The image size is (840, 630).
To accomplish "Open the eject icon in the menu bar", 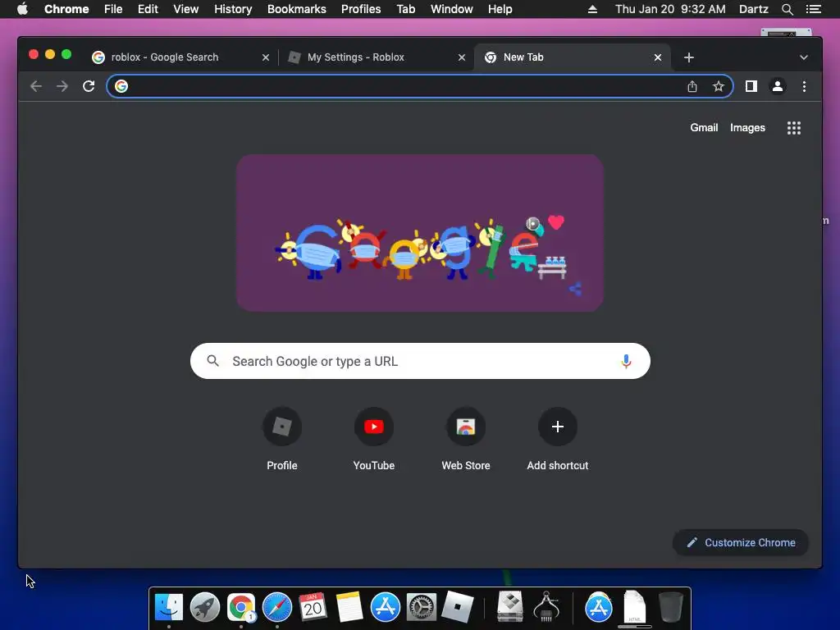I will [x=592, y=9].
